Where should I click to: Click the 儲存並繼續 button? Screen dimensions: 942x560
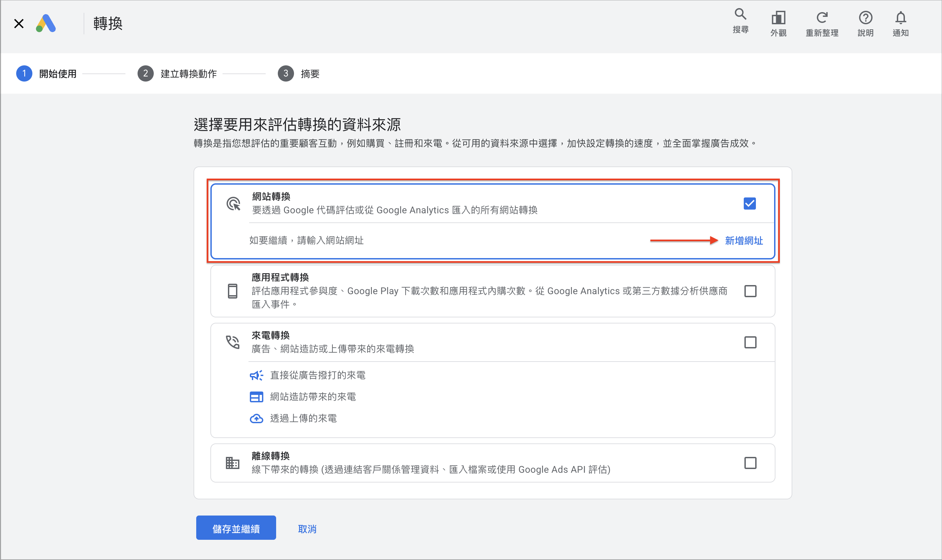(x=236, y=528)
